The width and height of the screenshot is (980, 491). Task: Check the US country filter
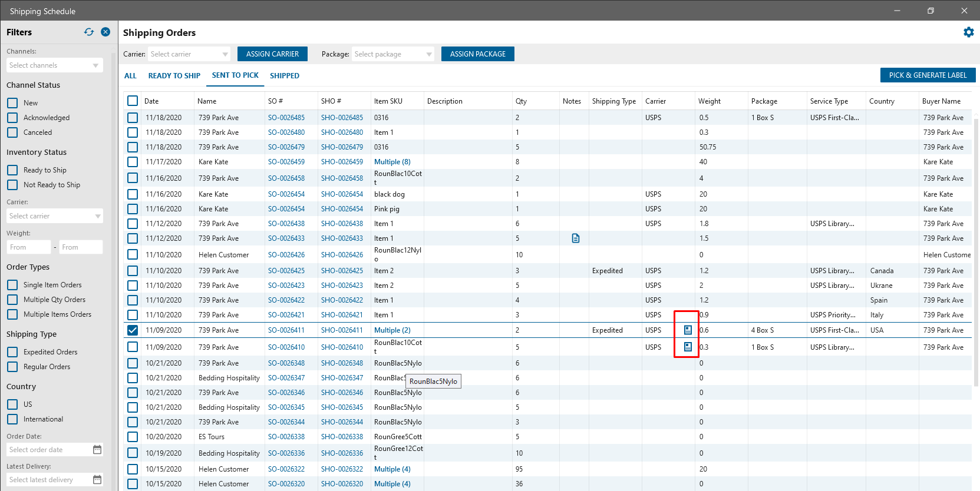(12, 404)
